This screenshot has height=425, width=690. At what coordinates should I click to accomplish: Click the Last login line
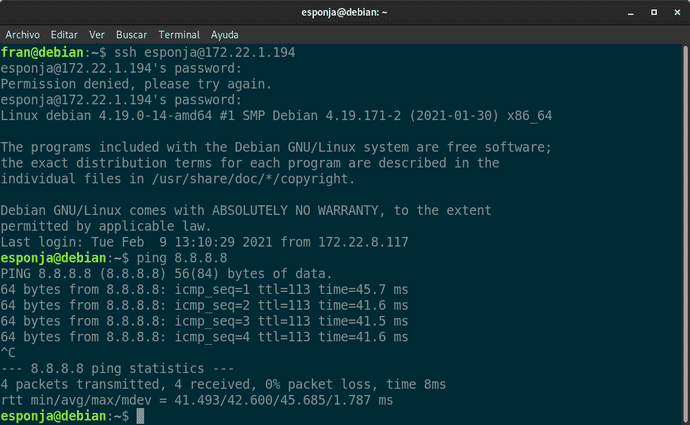[206, 241]
